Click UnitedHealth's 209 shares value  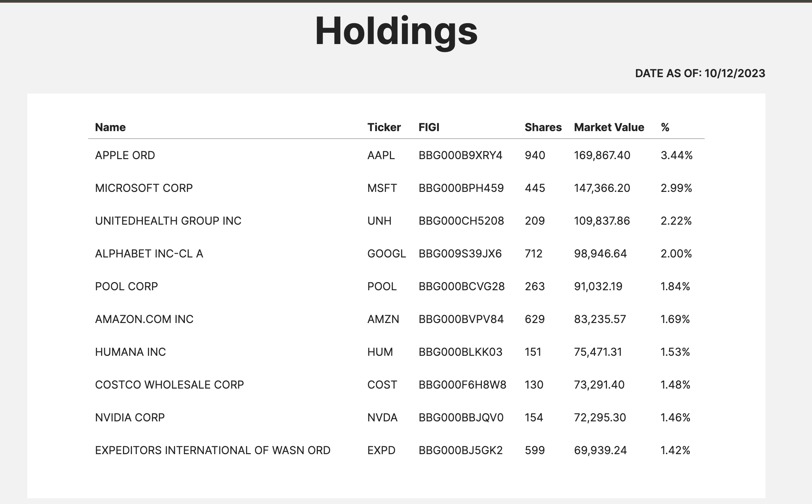coord(535,221)
